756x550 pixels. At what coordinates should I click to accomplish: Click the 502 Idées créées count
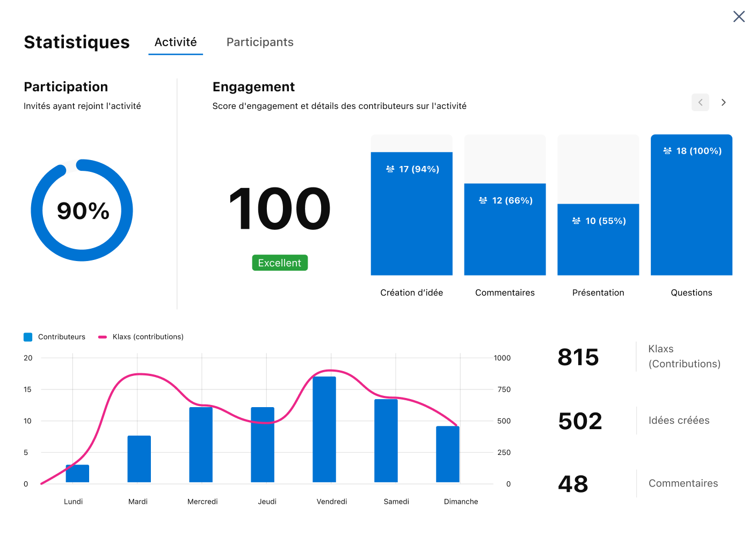click(580, 421)
